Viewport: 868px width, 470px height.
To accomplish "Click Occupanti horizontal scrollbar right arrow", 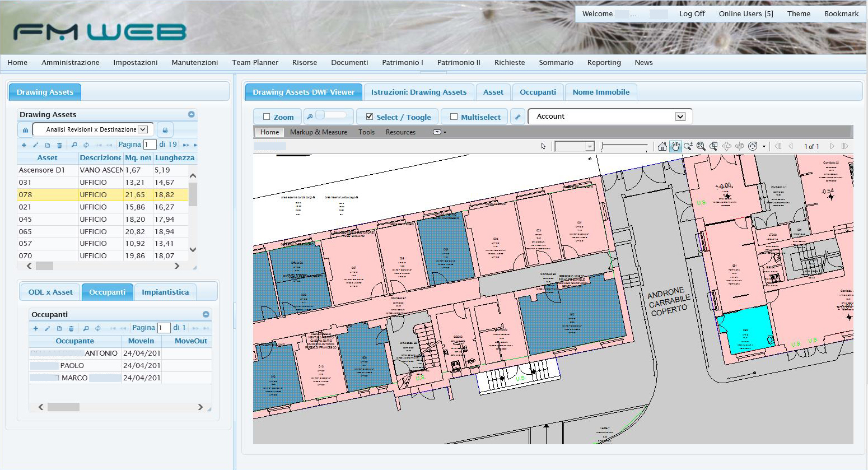I will (200, 407).
